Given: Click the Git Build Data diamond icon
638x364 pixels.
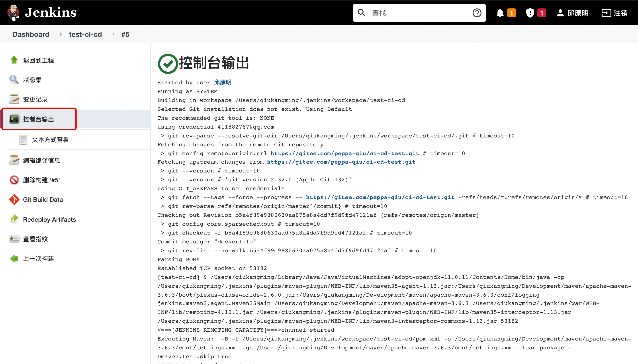Looking at the screenshot, I should (x=14, y=200).
